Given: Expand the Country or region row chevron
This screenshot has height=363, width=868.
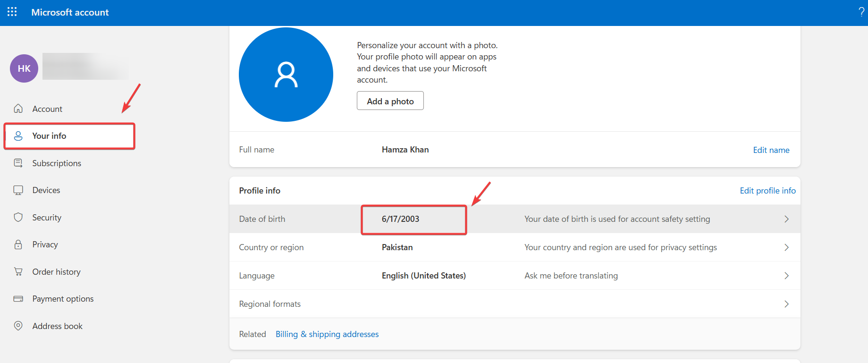Looking at the screenshot, I should coord(786,247).
